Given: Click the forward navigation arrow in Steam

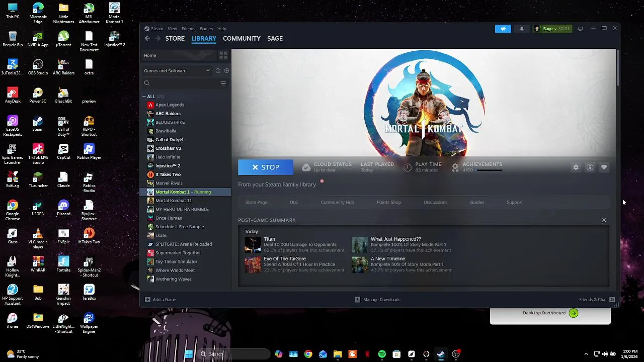Looking at the screenshot, I should tap(158, 38).
